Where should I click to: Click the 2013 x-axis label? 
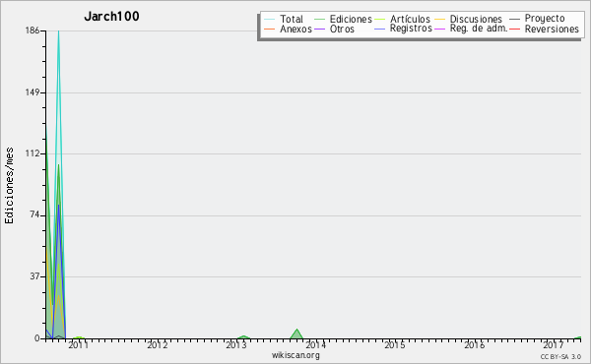[236, 344]
